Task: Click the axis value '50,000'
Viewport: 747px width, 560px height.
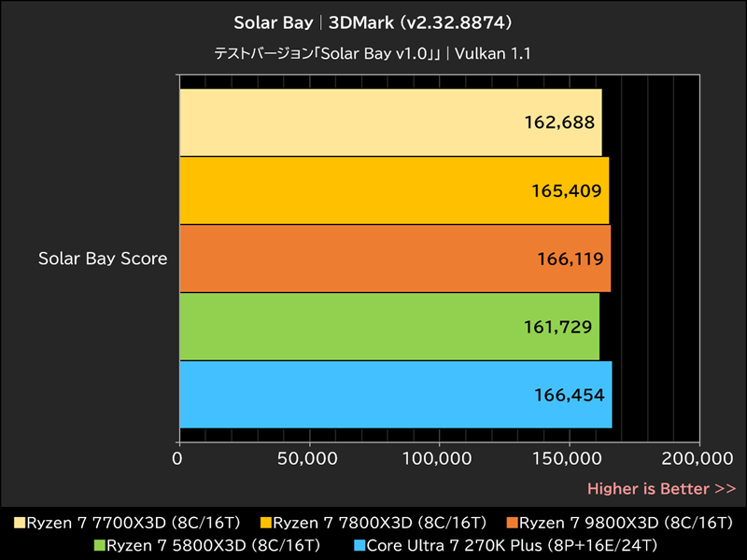Action: (x=307, y=458)
